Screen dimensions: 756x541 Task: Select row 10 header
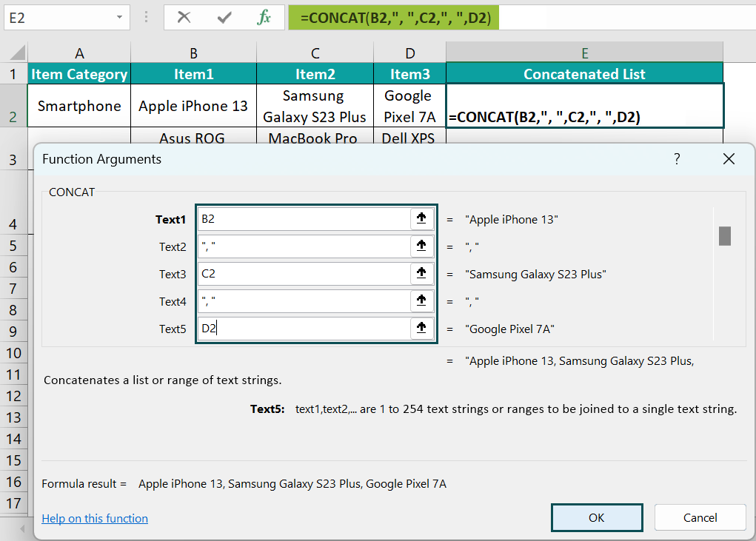(x=13, y=353)
